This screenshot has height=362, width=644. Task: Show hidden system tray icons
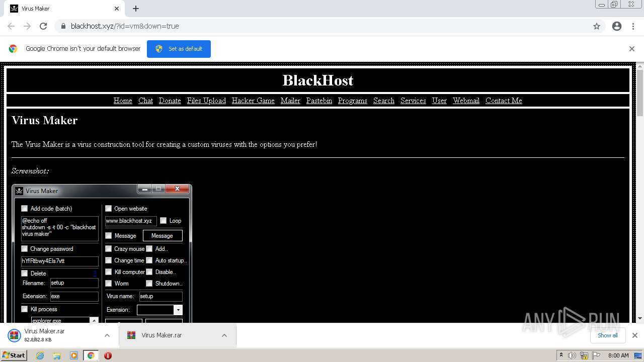coord(561,355)
